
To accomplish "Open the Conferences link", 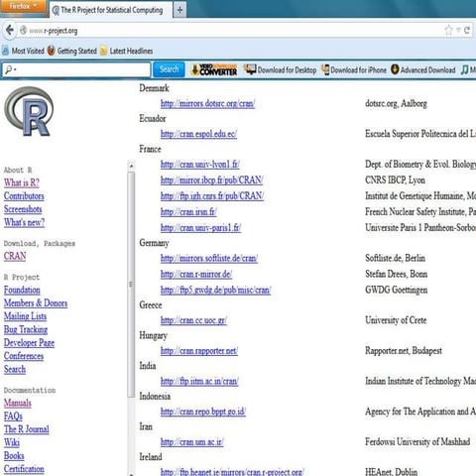I will coord(24,356).
